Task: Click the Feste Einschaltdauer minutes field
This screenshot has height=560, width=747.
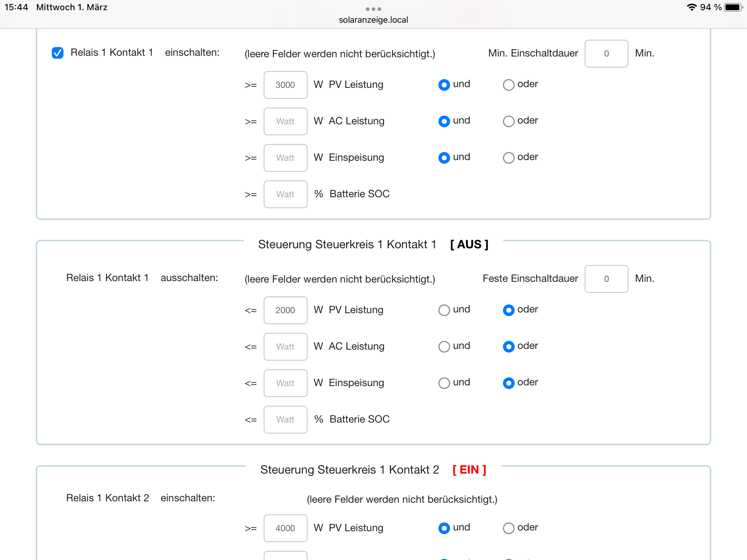Action: click(606, 279)
